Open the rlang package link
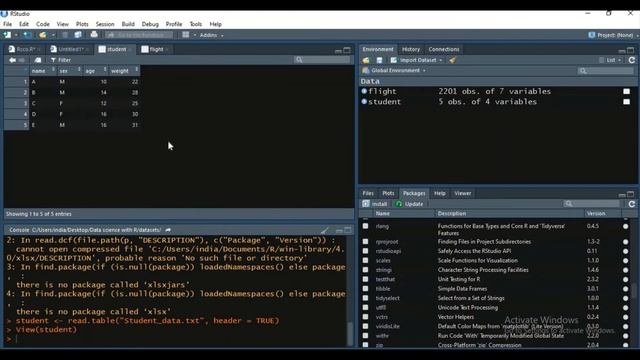 click(x=382, y=226)
